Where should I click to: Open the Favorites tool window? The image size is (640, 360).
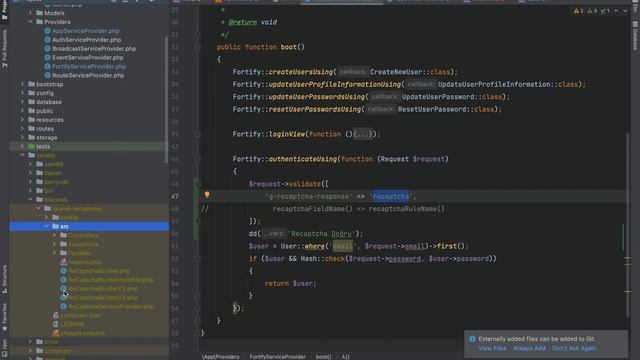(4, 317)
